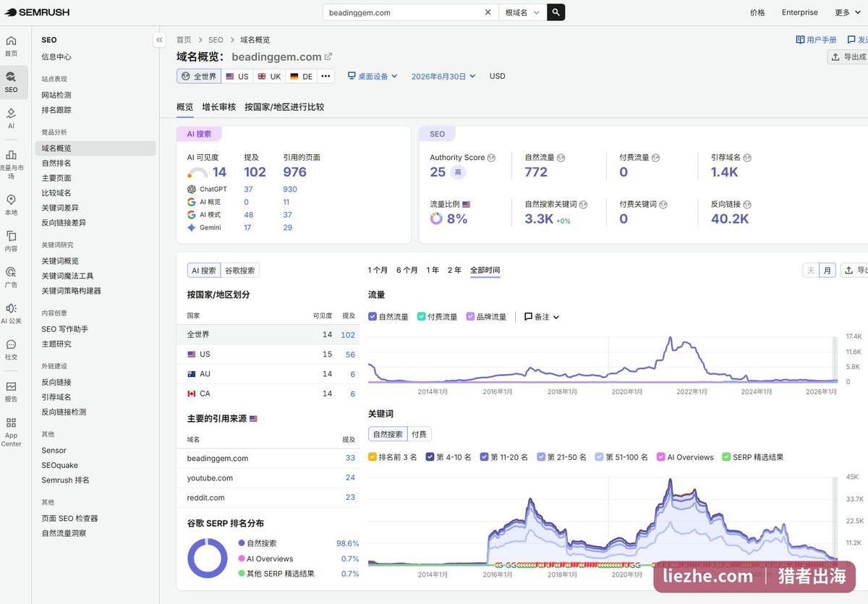This screenshot has width=868, height=604.
Task: Click info icon next to 自然搜索关键词
Action: pos(583,205)
